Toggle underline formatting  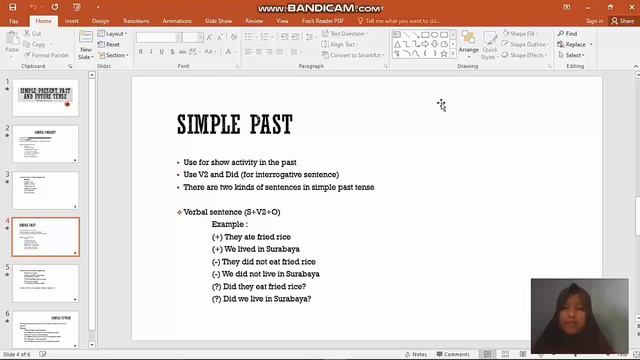[x=162, y=51]
